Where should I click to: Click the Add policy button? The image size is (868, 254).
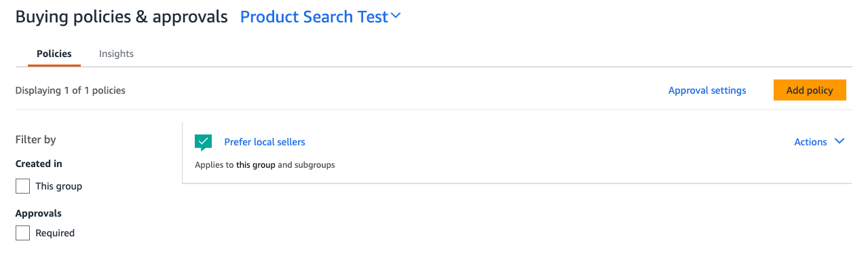tap(810, 90)
